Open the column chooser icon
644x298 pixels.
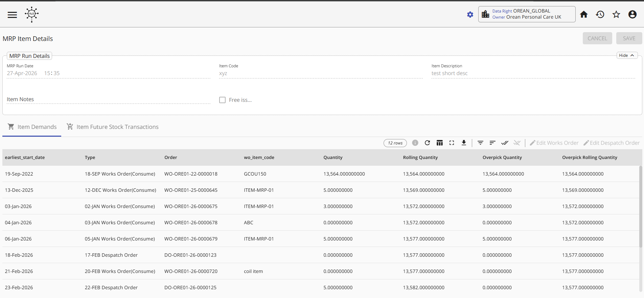tap(439, 143)
